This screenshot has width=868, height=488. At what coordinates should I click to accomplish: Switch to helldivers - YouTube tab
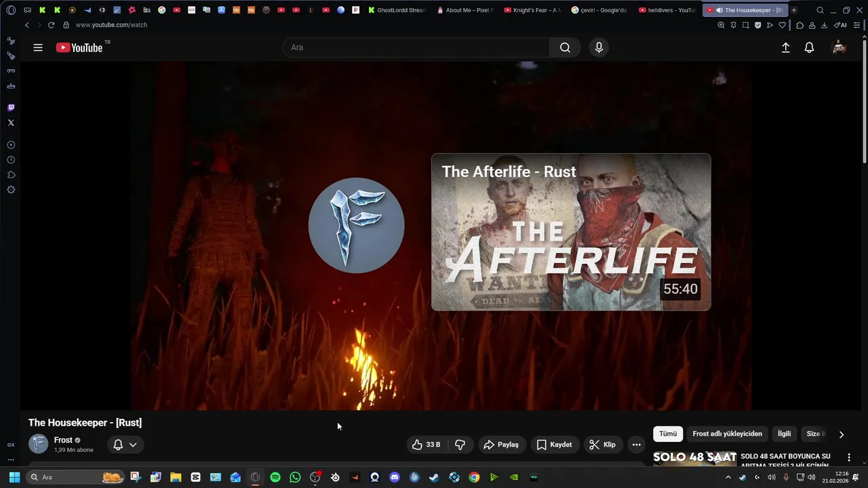pyautogui.click(x=667, y=10)
